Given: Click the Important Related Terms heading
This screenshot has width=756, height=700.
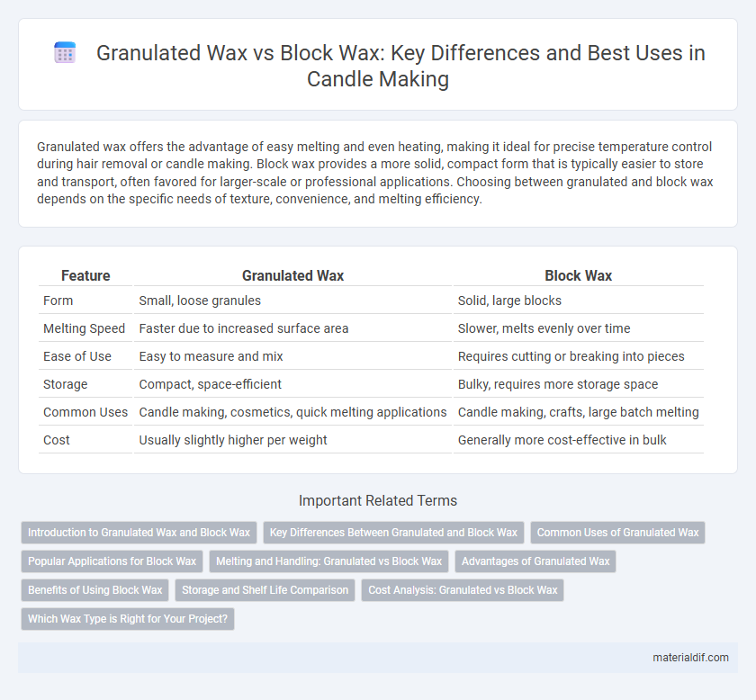Looking at the screenshot, I should click(x=377, y=501).
